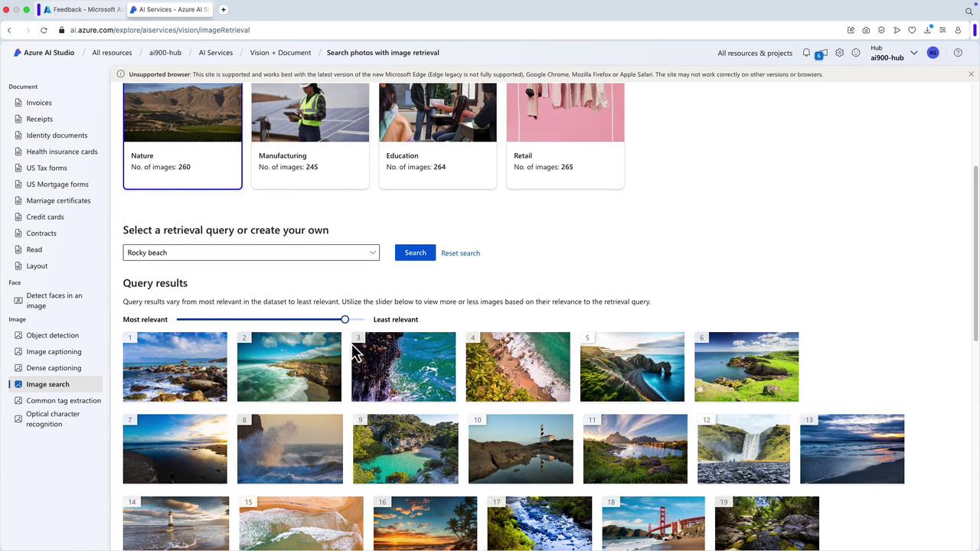This screenshot has width=980, height=551.
Task: Open query result image number 1
Action: [x=175, y=367]
